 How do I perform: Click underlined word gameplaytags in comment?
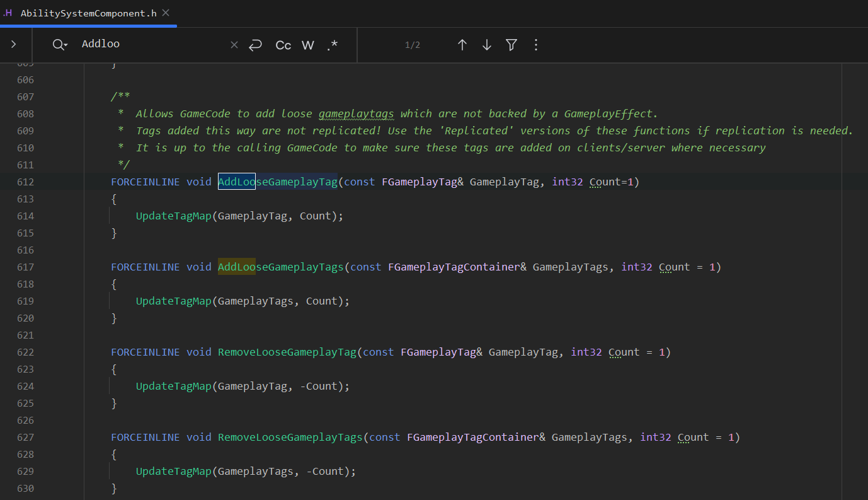357,113
